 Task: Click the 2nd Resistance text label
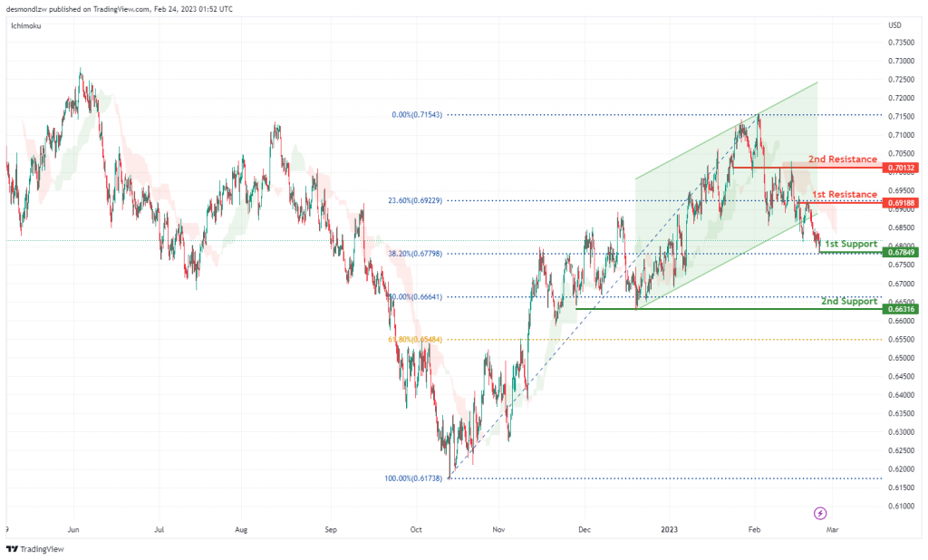click(x=843, y=159)
